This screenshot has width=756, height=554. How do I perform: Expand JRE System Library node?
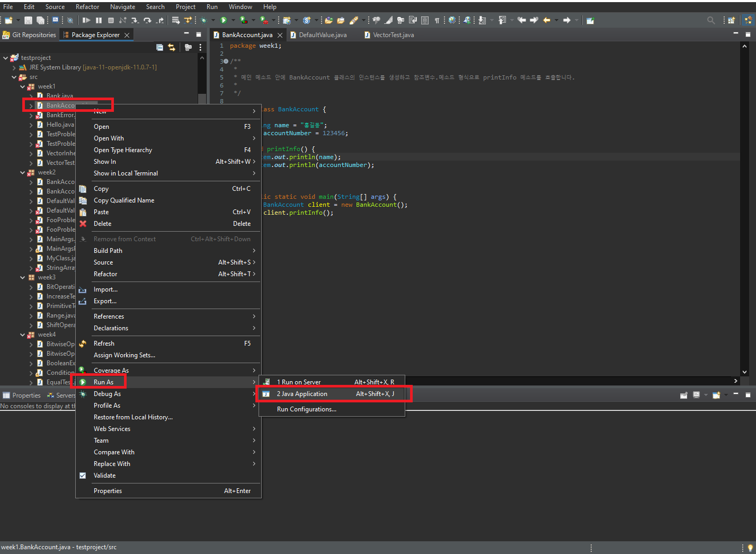tap(14, 67)
